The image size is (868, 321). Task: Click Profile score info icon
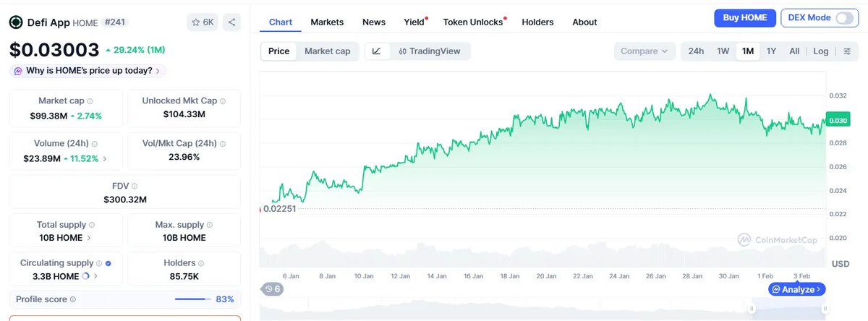pos(73,299)
